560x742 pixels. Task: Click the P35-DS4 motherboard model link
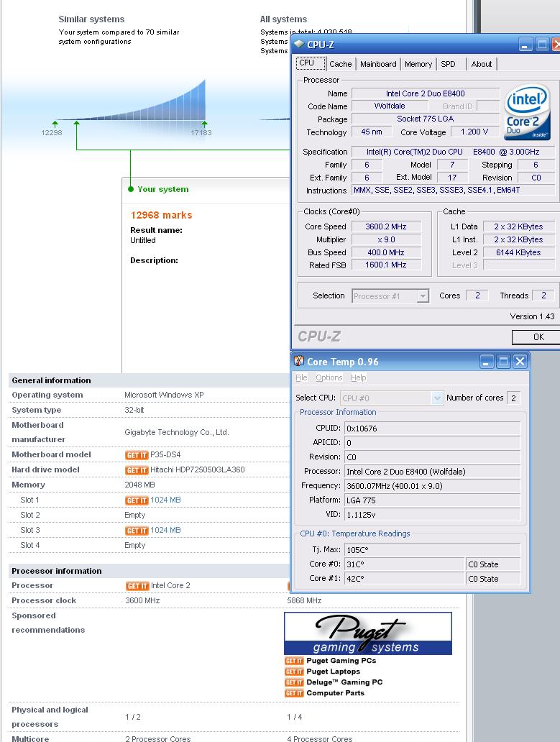[x=165, y=454]
